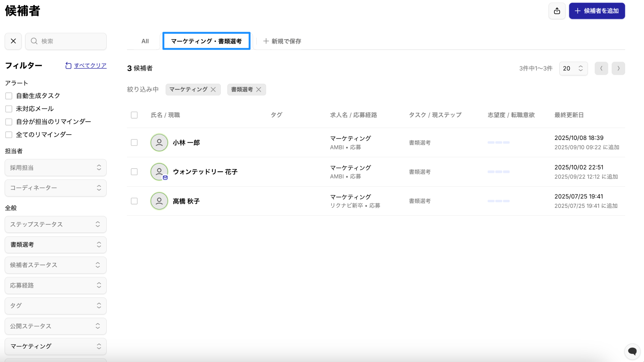This screenshot has width=644, height=362.
Task: Select マーケティング・書類選考 saved tab
Action: coord(206,41)
